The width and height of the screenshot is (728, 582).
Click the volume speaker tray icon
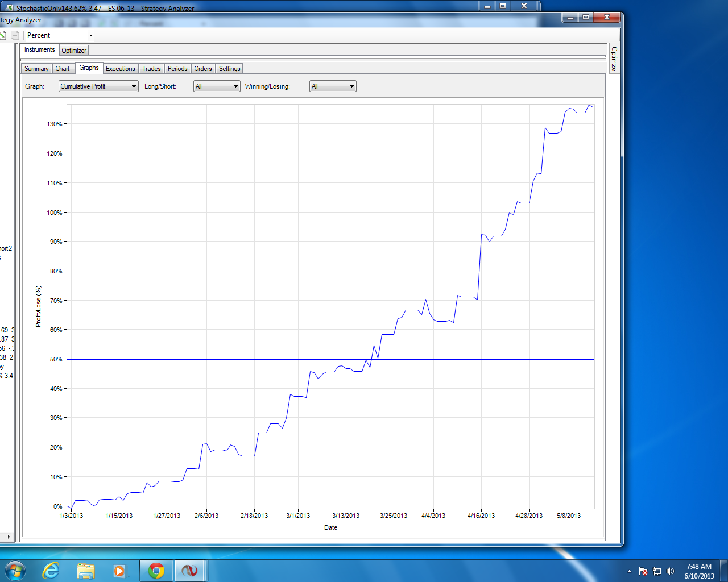(x=671, y=571)
